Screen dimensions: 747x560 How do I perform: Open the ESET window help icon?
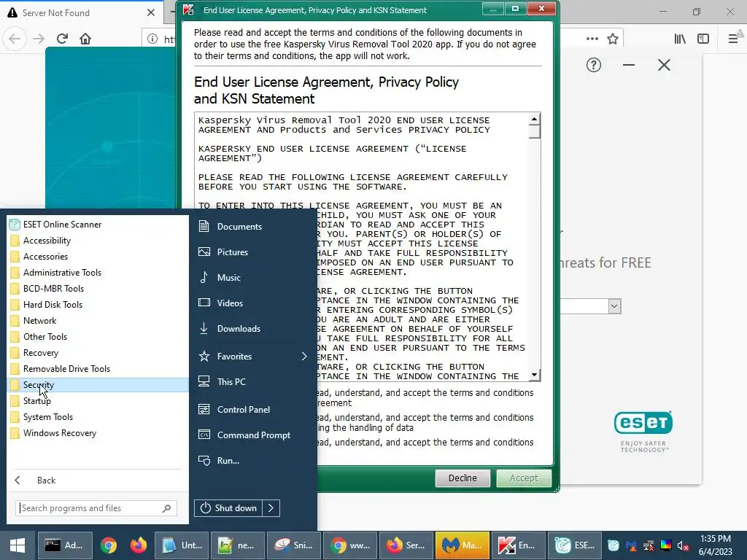pos(594,65)
